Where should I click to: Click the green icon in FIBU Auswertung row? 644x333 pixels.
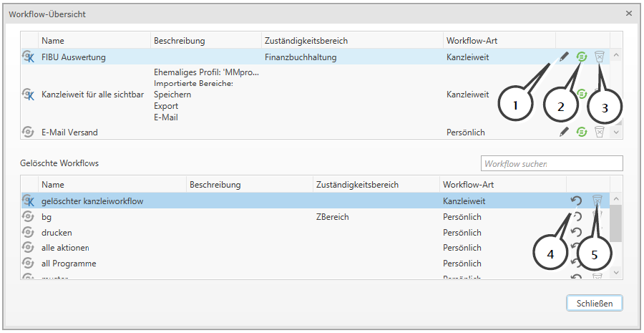point(582,57)
